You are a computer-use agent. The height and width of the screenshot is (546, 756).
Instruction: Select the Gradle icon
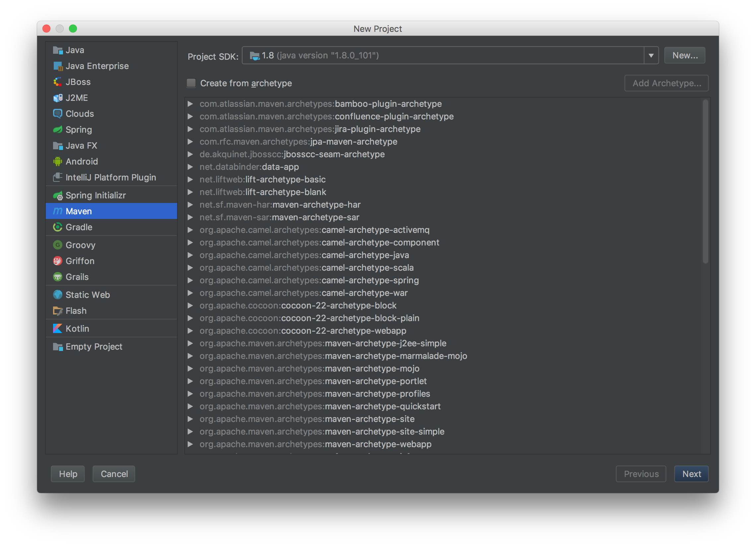coord(58,227)
